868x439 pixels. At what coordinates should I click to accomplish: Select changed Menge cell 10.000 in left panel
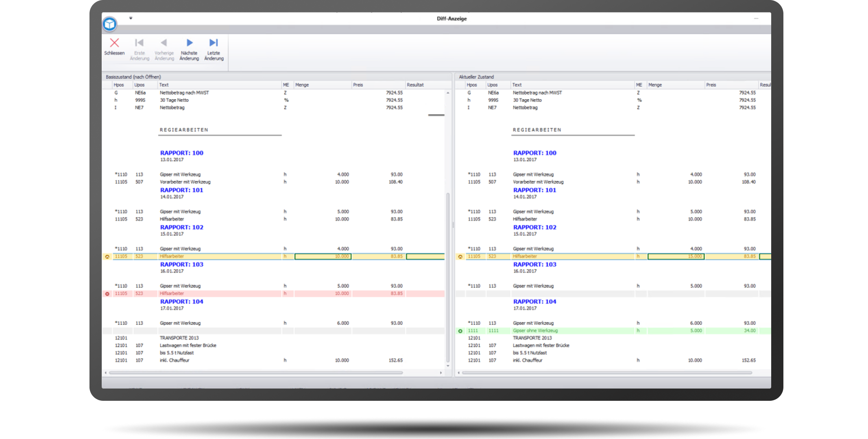(323, 256)
